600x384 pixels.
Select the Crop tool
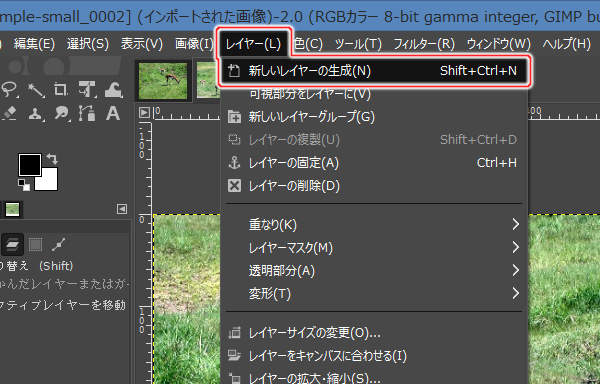tap(60, 89)
